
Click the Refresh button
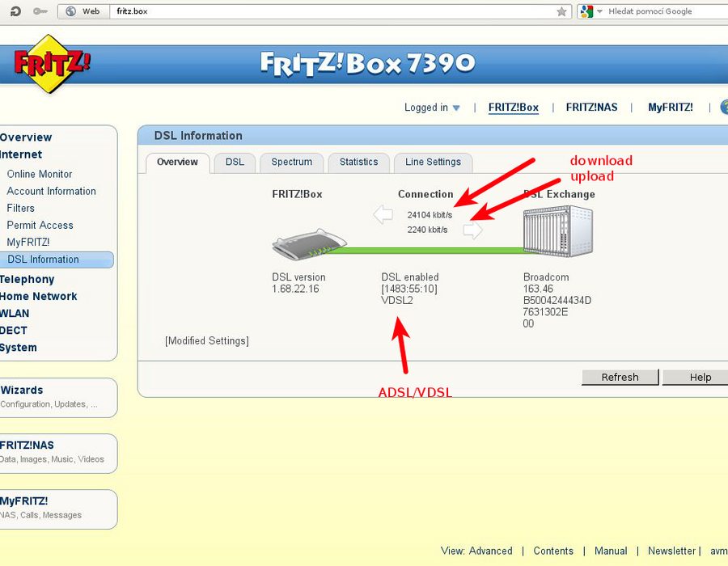point(620,377)
